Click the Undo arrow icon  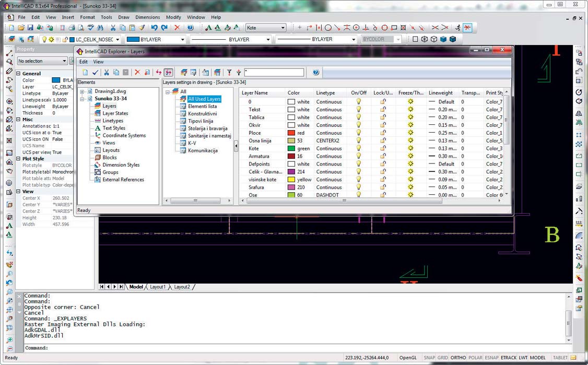tap(154, 28)
